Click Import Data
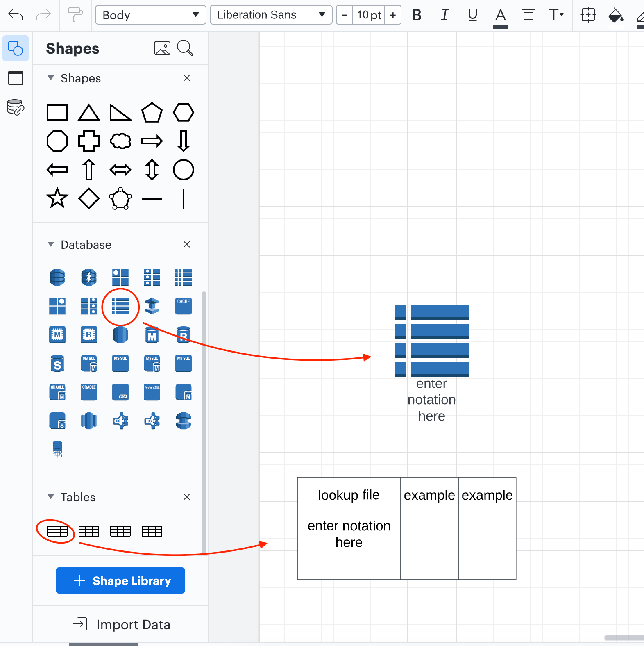Screen dimensions: 644x646 121,624
